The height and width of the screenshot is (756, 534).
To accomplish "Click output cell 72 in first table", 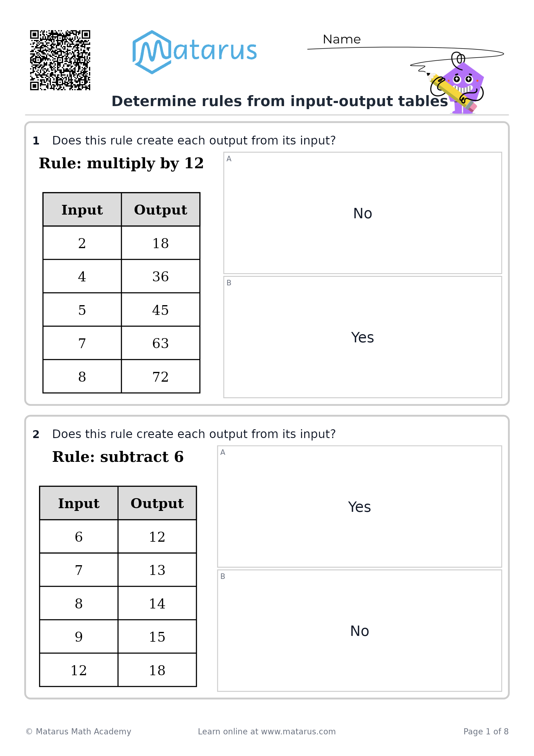I will pyautogui.click(x=161, y=376).
